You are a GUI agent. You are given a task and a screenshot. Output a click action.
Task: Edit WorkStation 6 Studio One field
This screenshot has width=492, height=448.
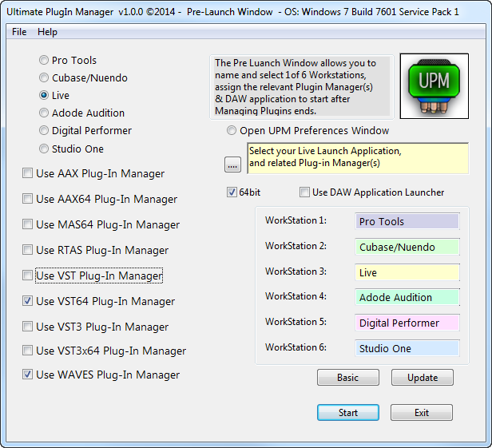point(407,348)
